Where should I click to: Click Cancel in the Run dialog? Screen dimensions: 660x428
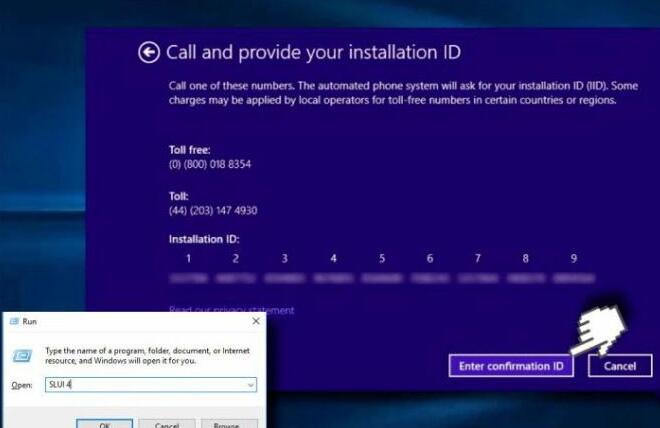[x=167, y=423]
